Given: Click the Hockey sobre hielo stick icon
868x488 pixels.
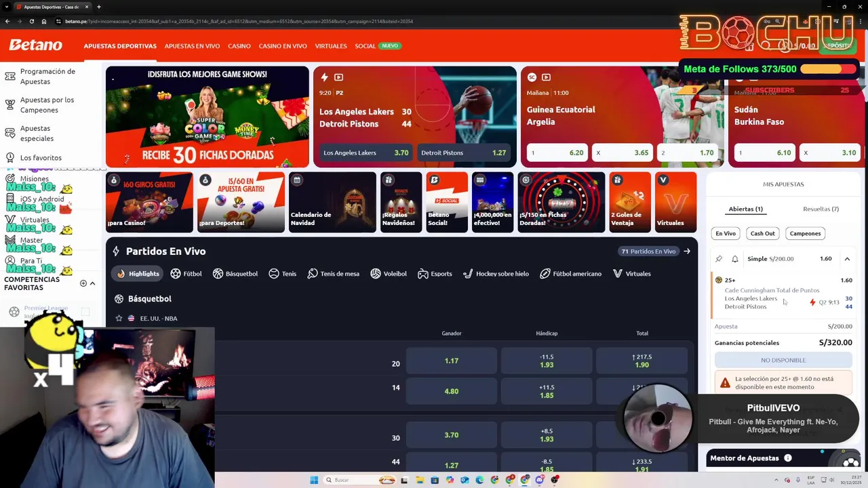Looking at the screenshot, I should pos(468,274).
